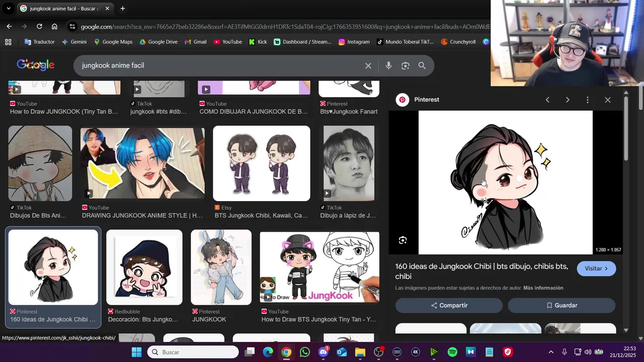Click the Guardar button

pos(561,305)
